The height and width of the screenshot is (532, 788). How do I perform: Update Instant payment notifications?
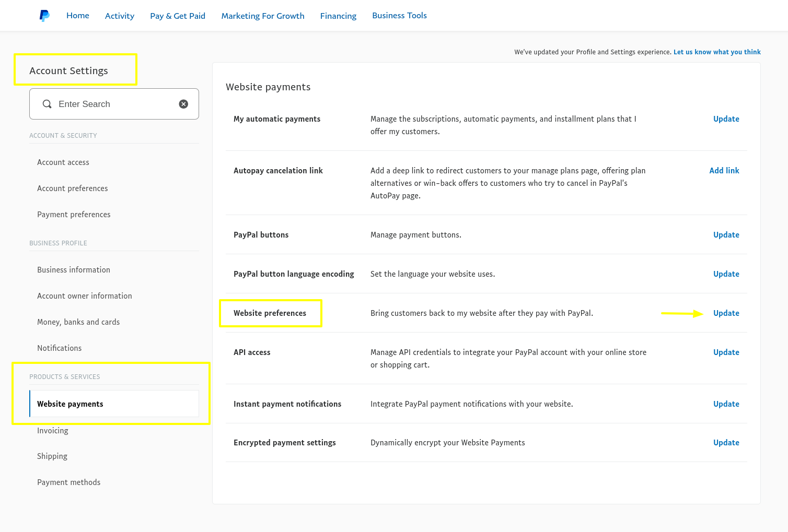[726, 404]
